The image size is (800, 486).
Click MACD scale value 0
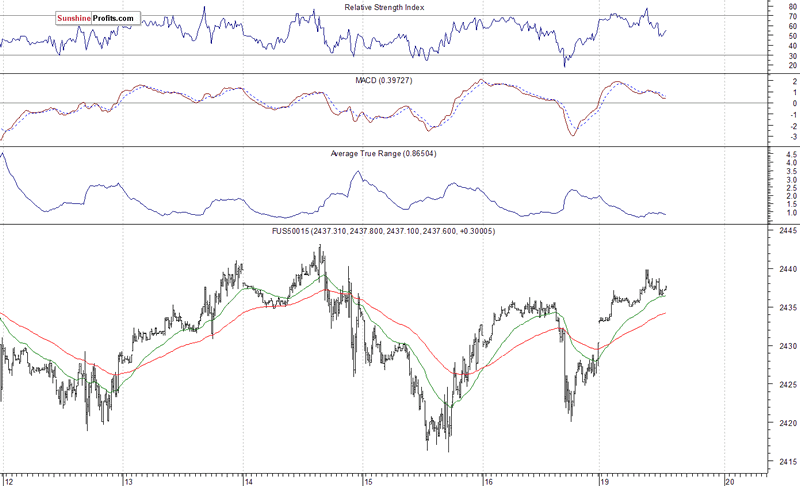794,104
